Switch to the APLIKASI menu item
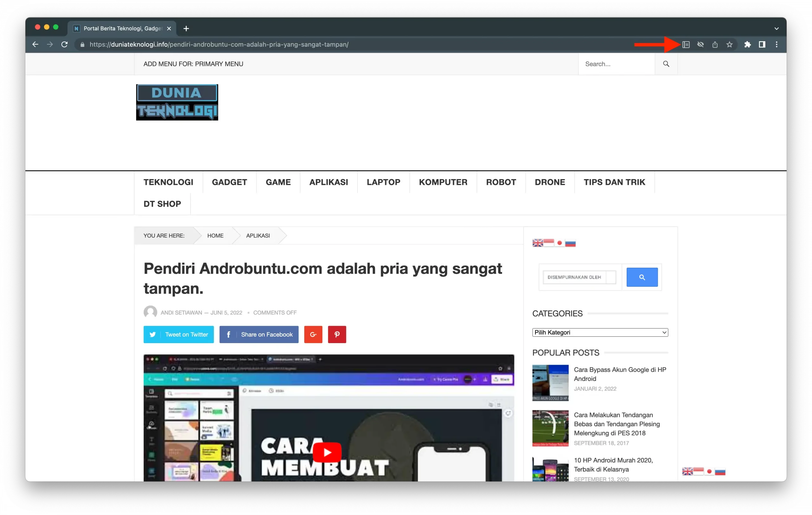The width and height of the screenshot is (812, 515). click(328, 182)
